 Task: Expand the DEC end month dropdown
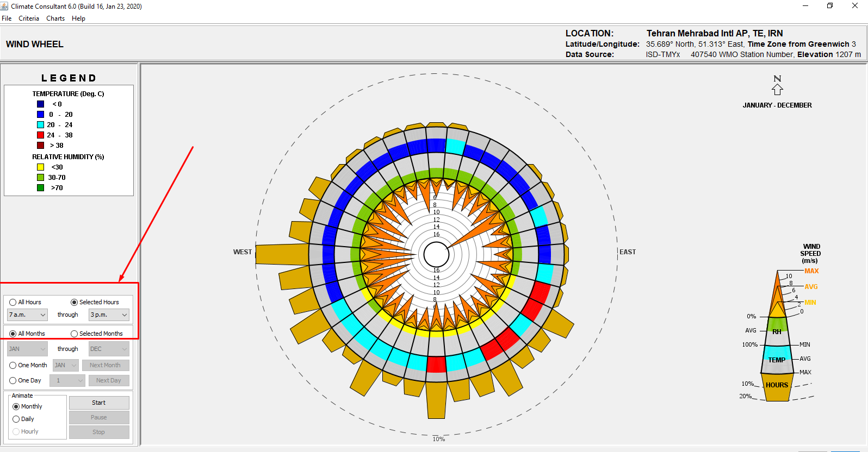109,349
